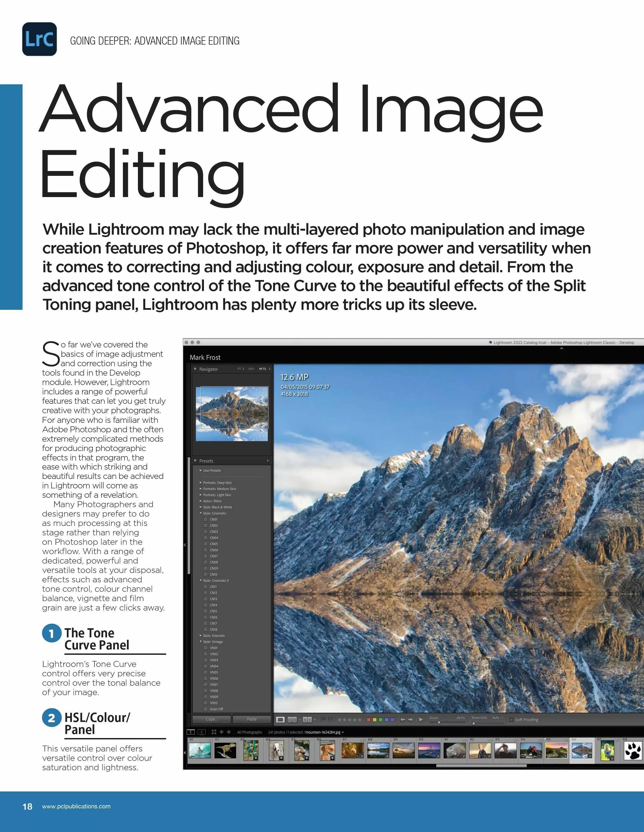Viewport: 644px width, 832px height.
Task: Select dinosaur thumbnail 82 in filmstrip
Action: tap(225, 750)
